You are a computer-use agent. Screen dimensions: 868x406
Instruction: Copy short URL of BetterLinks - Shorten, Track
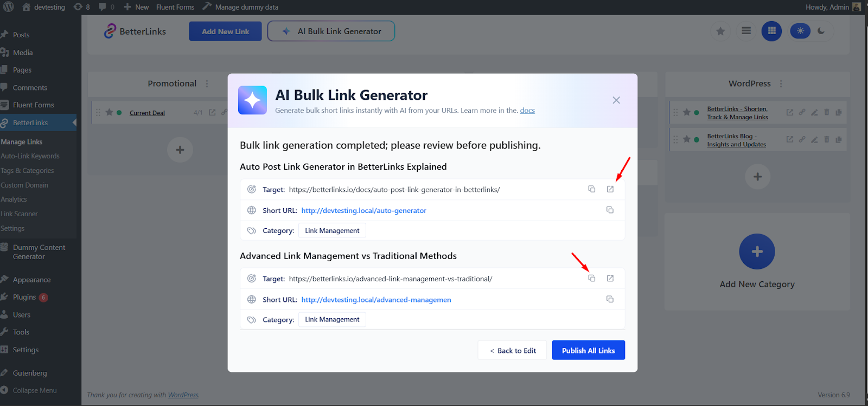pos(802,112)
